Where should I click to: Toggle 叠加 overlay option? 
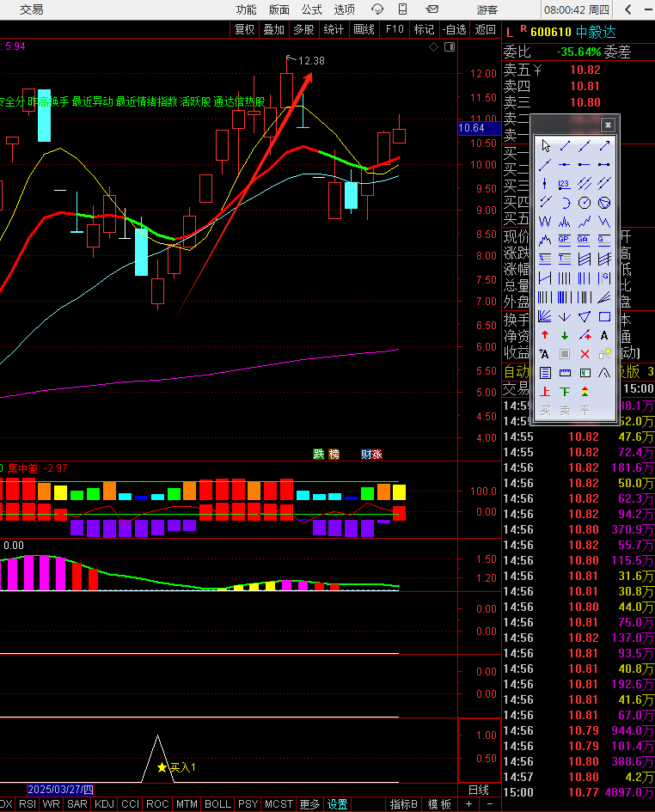[273, 29]
